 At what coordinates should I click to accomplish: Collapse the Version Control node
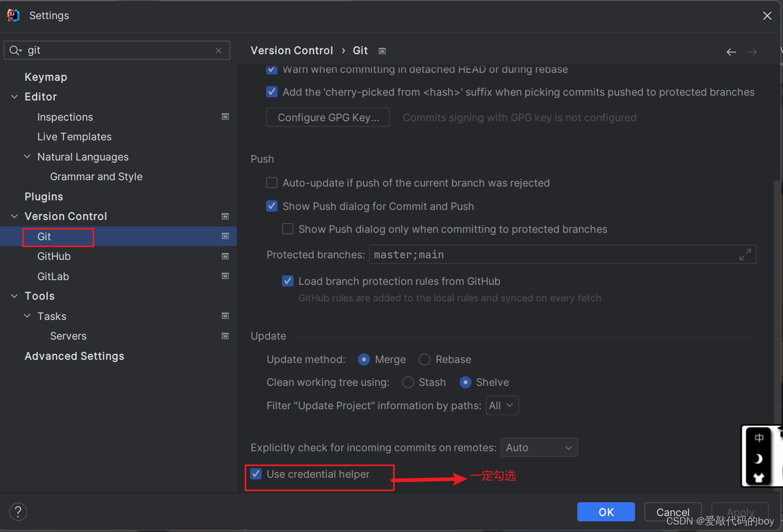(14, 216)
